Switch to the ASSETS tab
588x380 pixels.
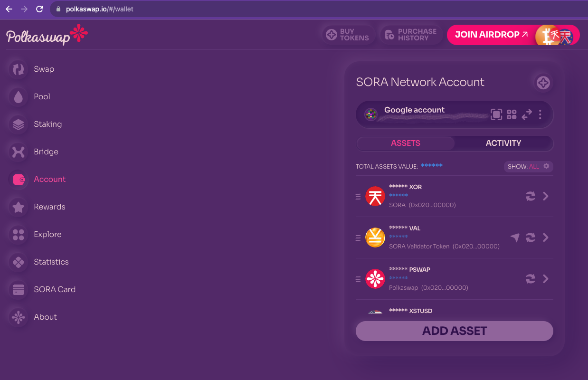[x=406, y=143]
